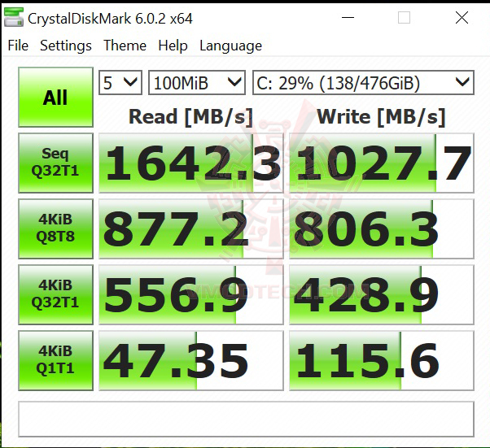The width and height of the screenshot is (490, 448).
Task: Run the 4KiB Q32T1 benchmark
Action: pyautogui.click(x=55, y=294)
